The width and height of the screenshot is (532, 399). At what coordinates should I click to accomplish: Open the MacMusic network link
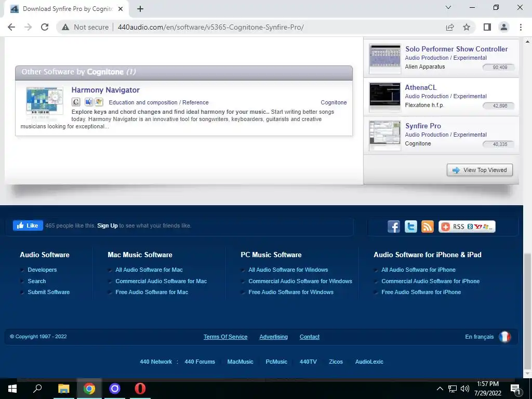pyautogui.click(x=240, y=362)
